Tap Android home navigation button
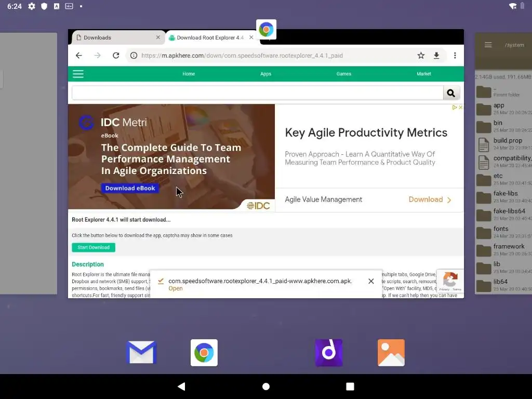The image size is (532, 399). [x=266, y=386]
